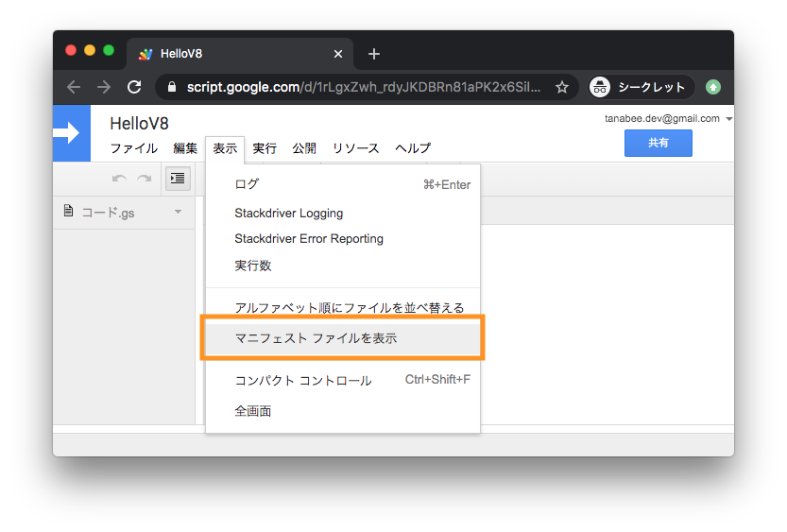Click the Apps Script arrow logo
The width and height of the screenshot is (787, 532).
point(71,133)
